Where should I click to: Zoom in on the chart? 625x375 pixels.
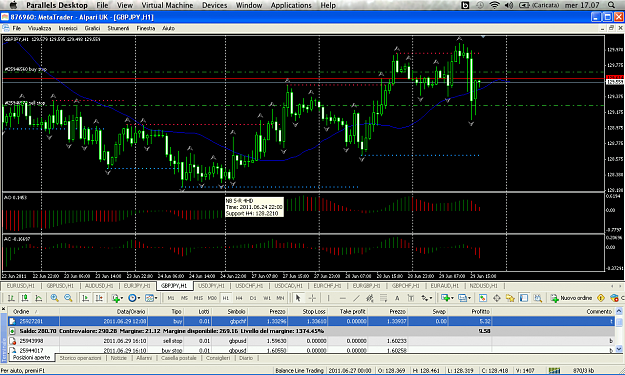[55, 298]
